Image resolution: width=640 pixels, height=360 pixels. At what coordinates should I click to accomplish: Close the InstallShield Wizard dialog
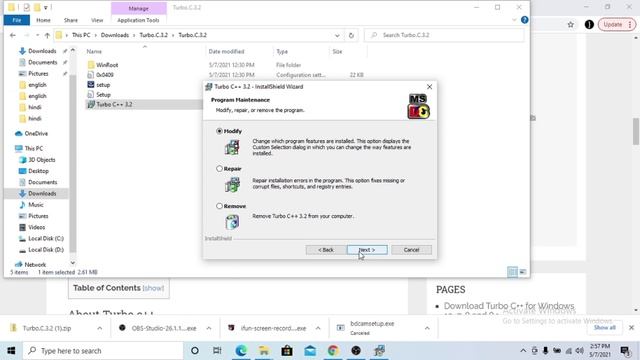point(429,87)
